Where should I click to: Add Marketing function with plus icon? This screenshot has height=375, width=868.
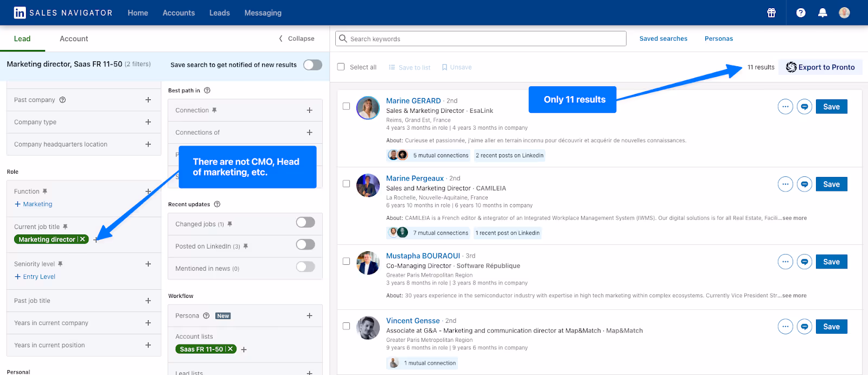[x=33, y=204]
